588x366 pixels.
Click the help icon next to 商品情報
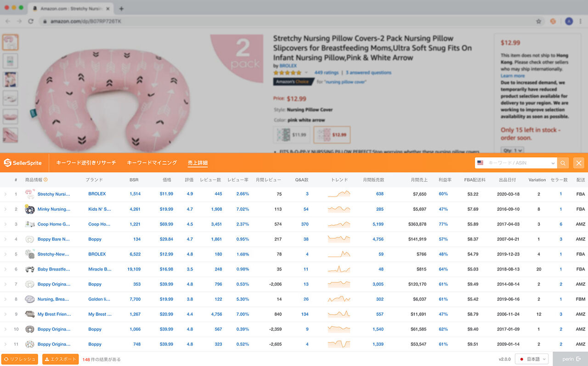tap(45, 180)
